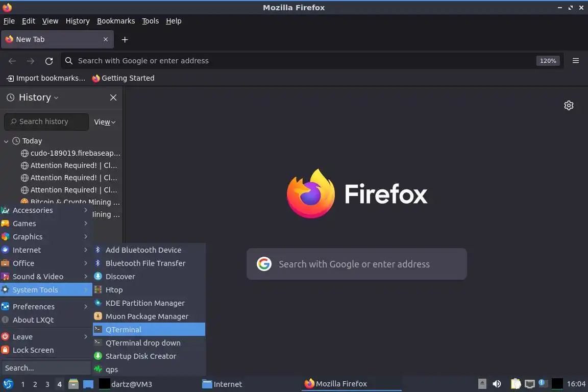588x392 pixels.
Task: Expand the Office submenu
Action: pos(46,263)
